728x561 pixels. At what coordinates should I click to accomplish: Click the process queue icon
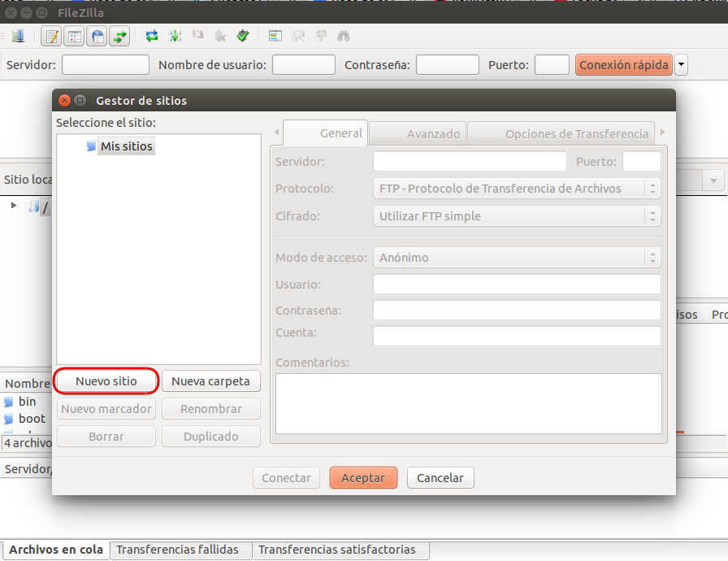[175, 36]
